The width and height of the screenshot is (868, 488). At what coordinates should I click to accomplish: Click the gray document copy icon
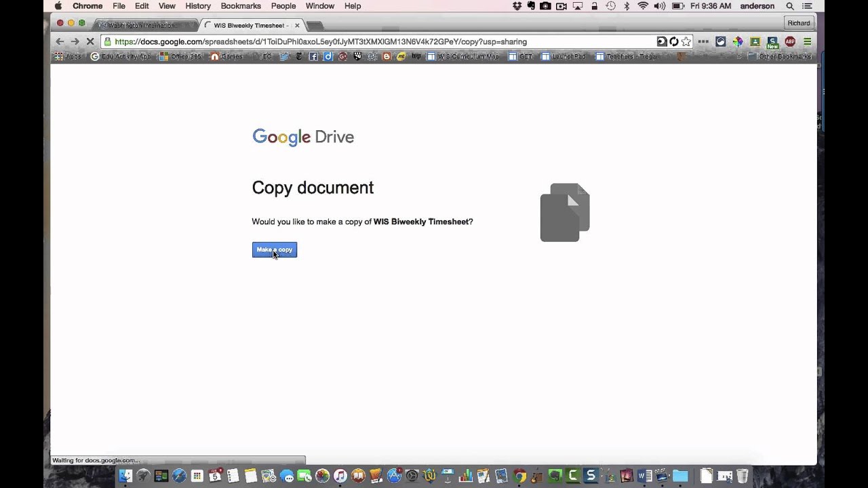pyautogui.click(x=565, y=212)
